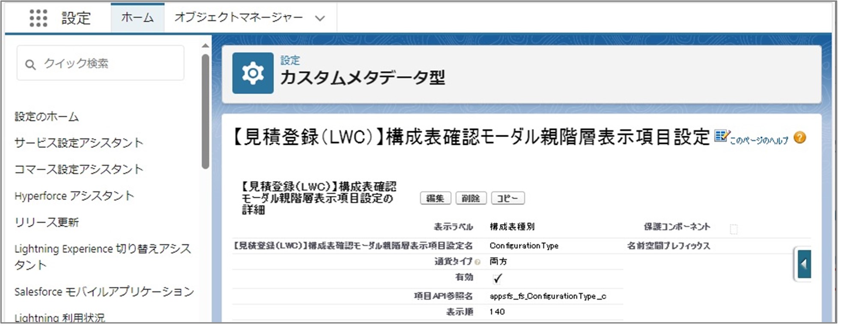Image resolution: width=868 pixels, height=326 pixels.
Task: Open the このページのヘルプ link
Action: pyautogui.click(x=759, y=140)
